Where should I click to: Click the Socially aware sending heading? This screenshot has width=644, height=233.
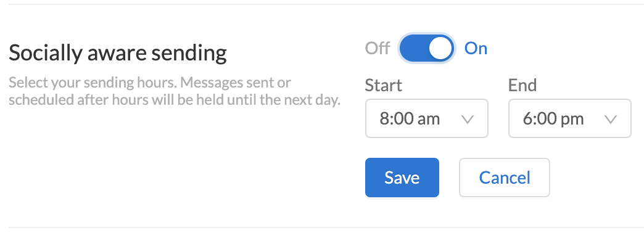(117, 54)
